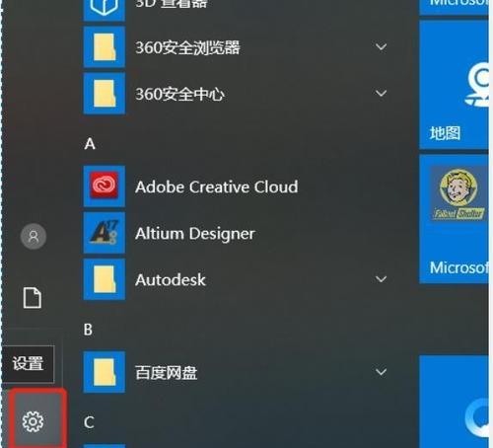Jump via letter header B
The width and height of the screenshot is (493, 448).
88,330
